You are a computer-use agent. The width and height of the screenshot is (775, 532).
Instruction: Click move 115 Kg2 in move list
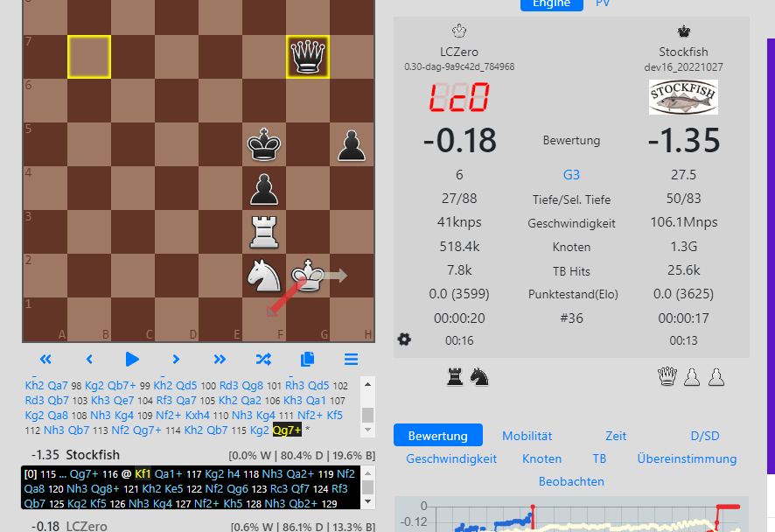click(x=260, y=430)
